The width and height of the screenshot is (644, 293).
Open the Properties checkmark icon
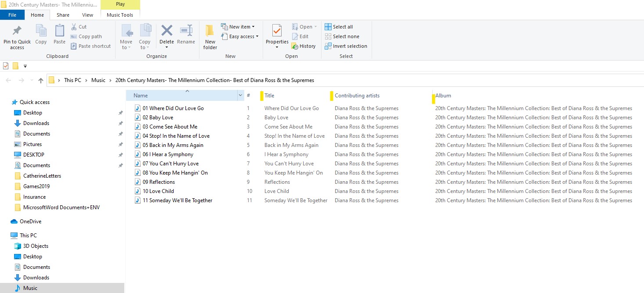[x=277, y=31]
